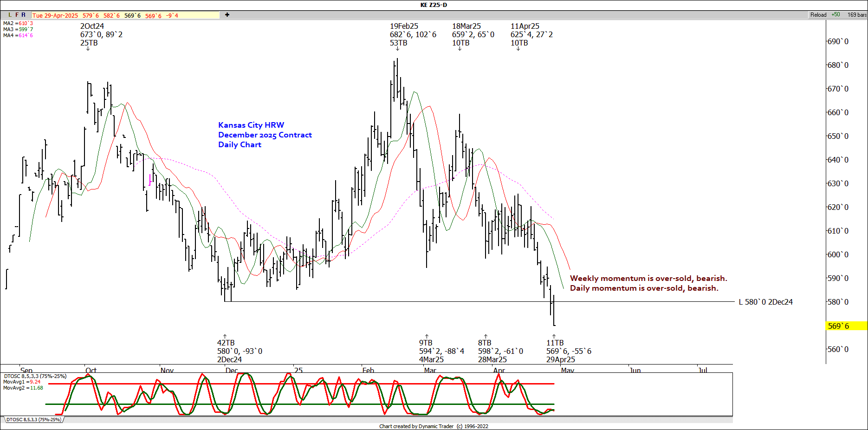Click the MovAvg2 =11.68 oscillator value
The image size is (868, 430).
pyautogui.click(x=23, y=388)
